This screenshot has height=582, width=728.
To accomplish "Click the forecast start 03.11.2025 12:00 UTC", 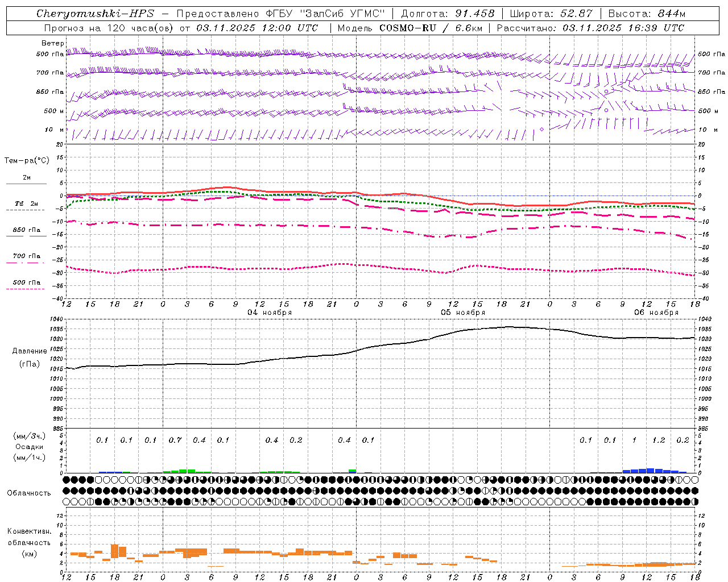I will tap(257, 28).
